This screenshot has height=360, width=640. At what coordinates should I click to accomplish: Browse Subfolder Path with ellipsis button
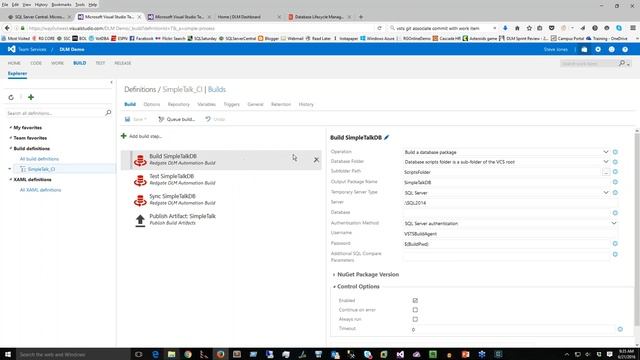tap(606, 172)
